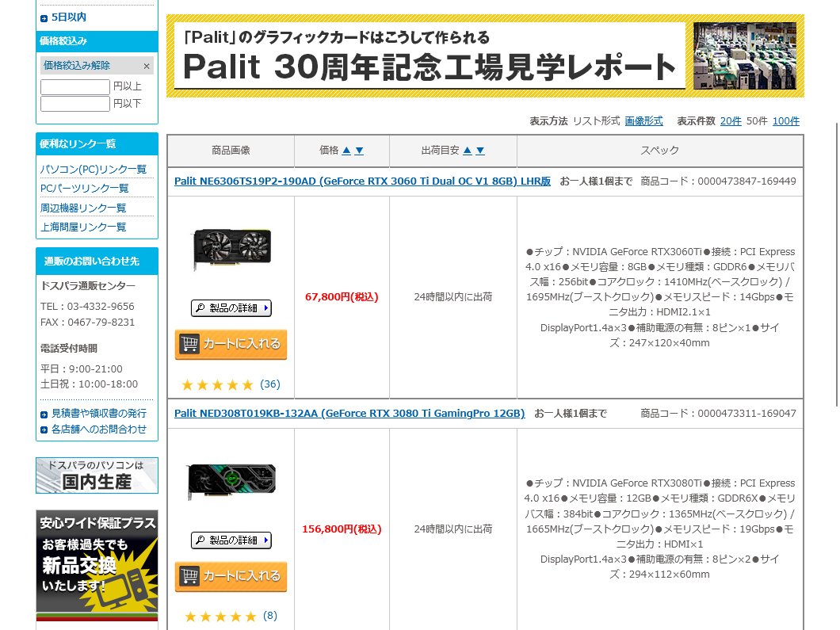Show 20件 per page
The image size is (840, 630).
tap(731, 121)
